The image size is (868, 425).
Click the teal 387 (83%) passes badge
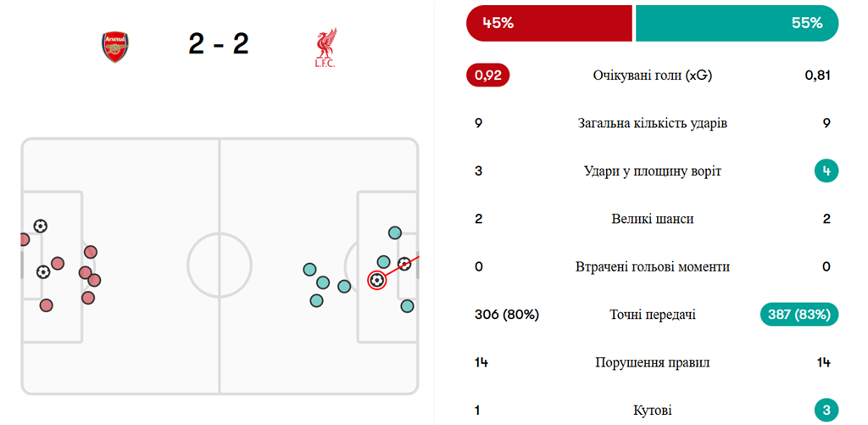pos(800,315)
